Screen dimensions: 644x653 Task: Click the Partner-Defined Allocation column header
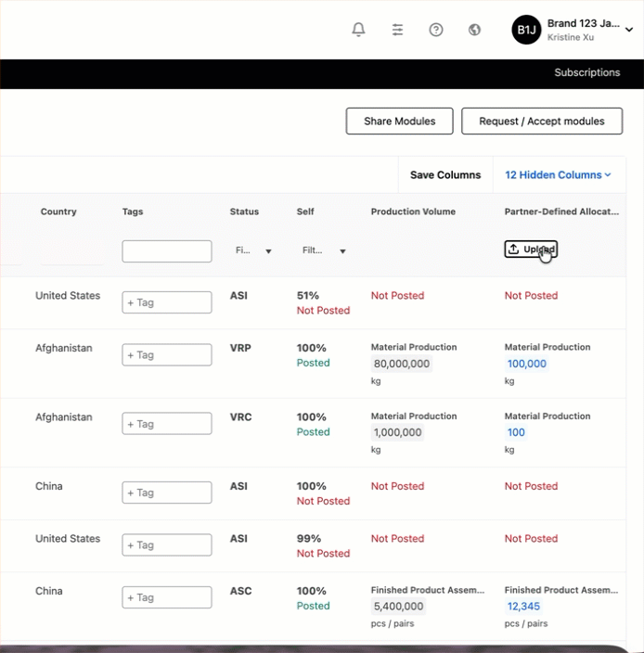pyautogui.click(x=561, y=211)
